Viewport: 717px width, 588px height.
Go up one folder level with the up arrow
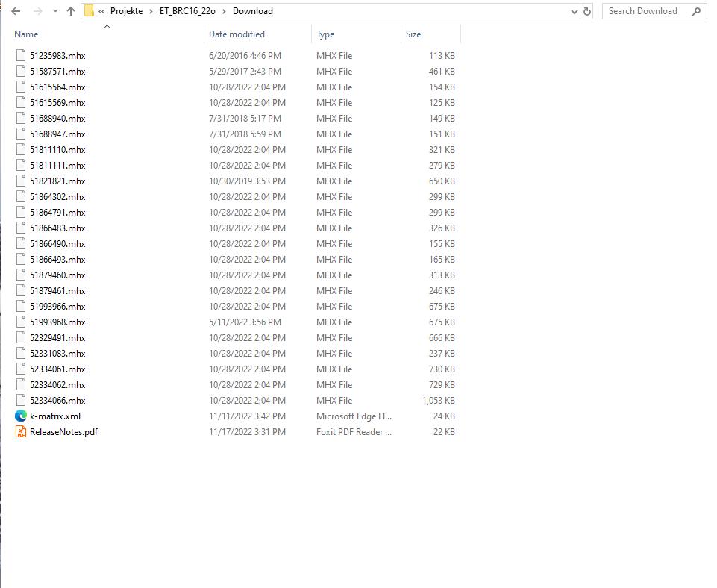69,11
